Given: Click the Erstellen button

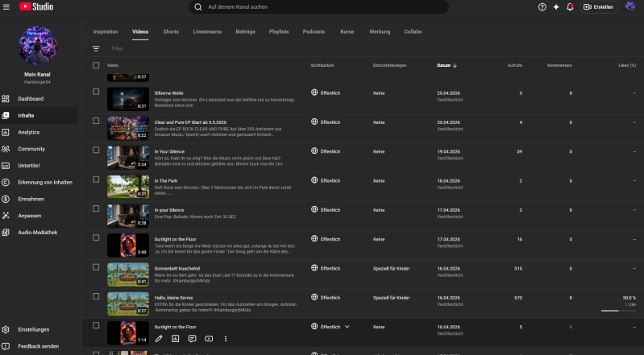Looking at the screenshot, I should (x=599, y=7).
